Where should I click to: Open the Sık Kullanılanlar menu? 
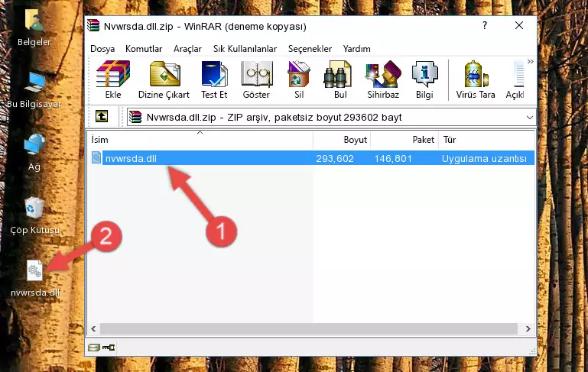245,49
